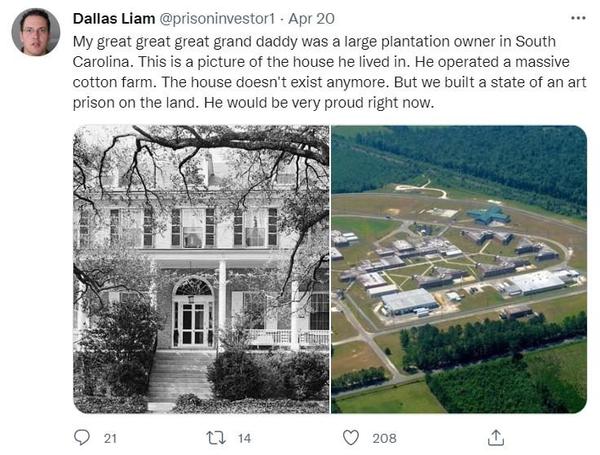Open the black-and-white plantation house photo
The width and height of the screenshot is (600, 455).
click(201, 269)
